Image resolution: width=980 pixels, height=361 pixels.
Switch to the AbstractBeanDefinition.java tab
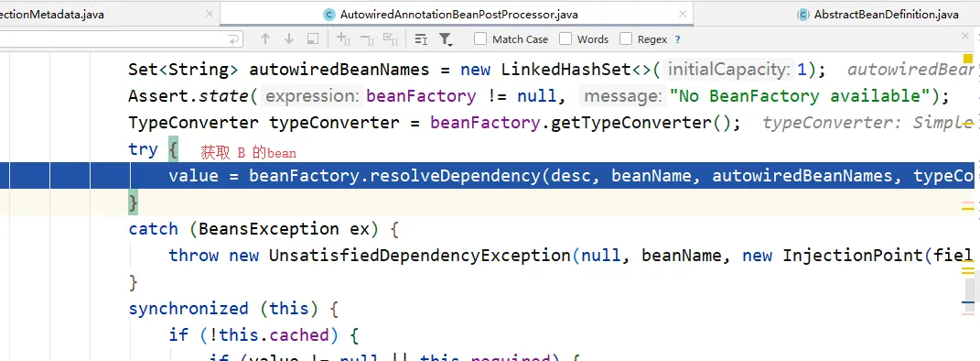886,15
